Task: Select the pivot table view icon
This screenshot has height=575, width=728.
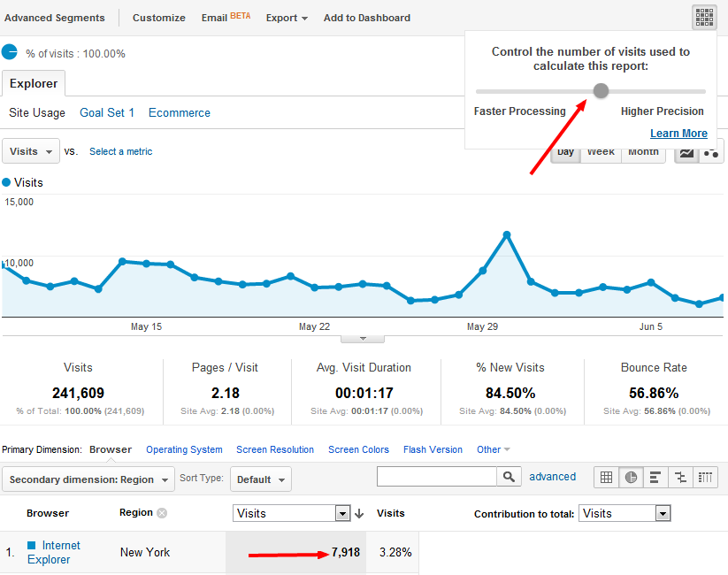Action: click(705, 477)
